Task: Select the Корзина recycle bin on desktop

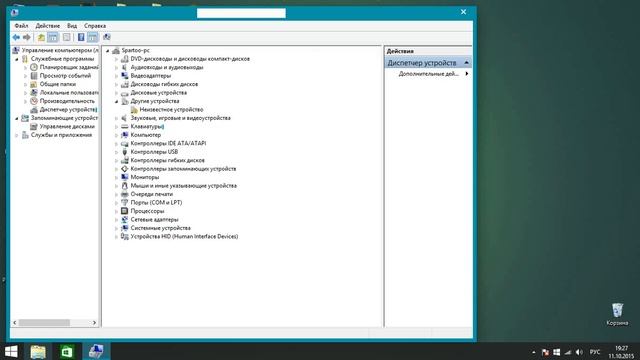Action: 617,314
